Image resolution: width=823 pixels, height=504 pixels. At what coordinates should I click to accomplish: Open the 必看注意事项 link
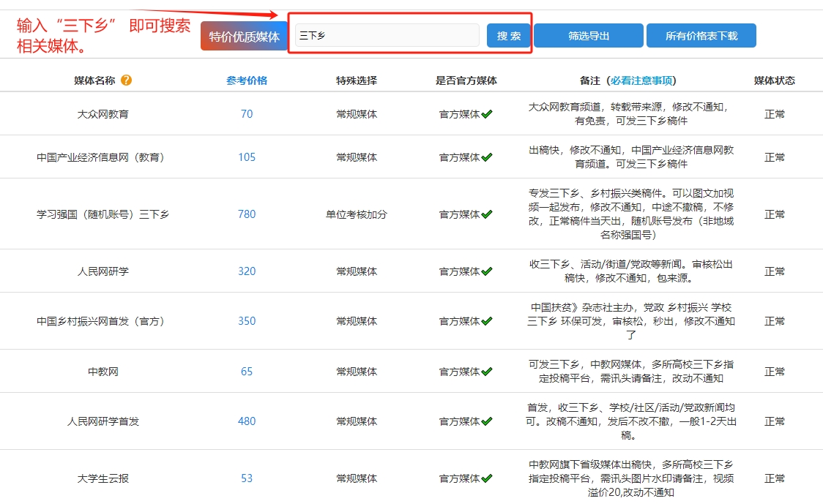(x=641, y=80)
